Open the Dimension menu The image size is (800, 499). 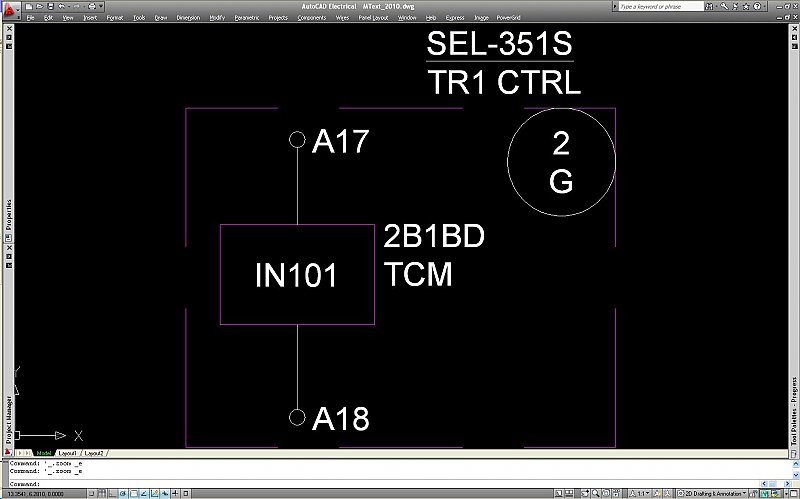(x=188, y=18)
